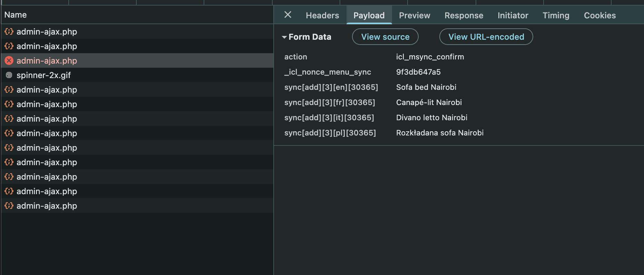Screen dimensions: 644x275
Task: Open the Timing tab
Action: coord(556,16)
